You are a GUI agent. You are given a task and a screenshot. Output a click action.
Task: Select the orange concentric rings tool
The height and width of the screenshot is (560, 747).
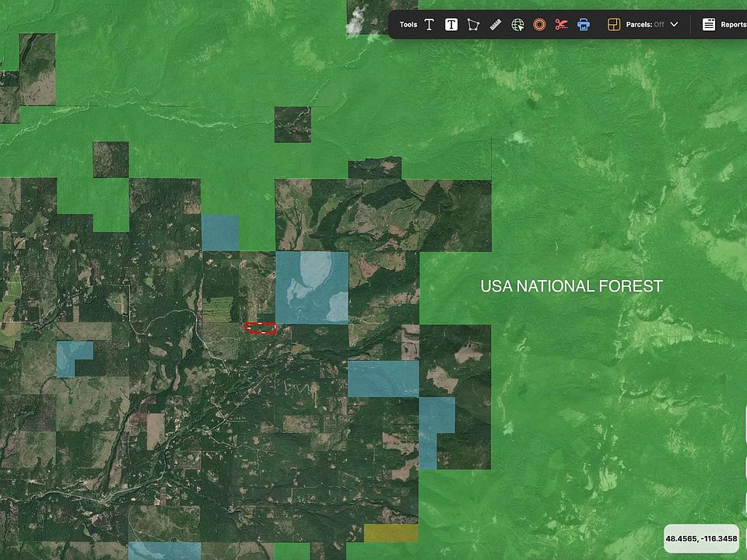point(539,25)
